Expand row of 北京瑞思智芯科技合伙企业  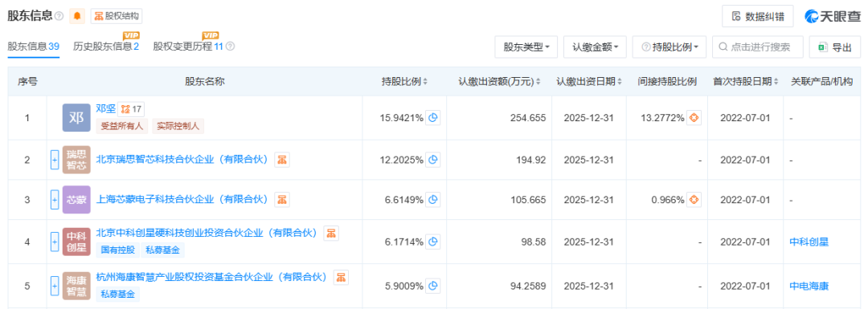click(x=55, y=160)
